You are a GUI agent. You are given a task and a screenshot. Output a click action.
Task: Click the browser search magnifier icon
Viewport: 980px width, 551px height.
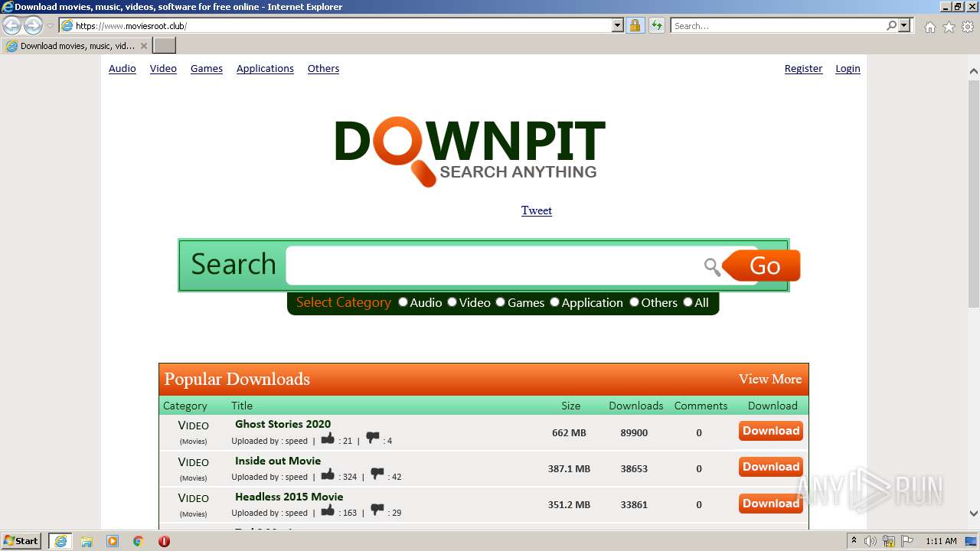pos(891,26)
